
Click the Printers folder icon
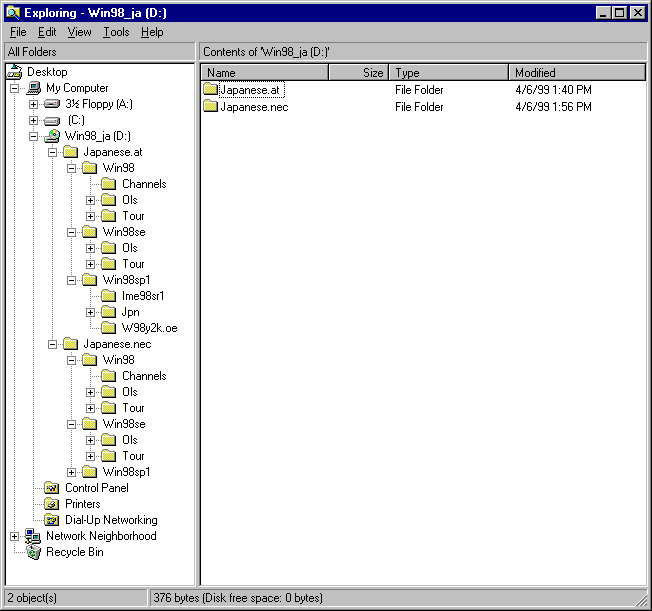pos(52,504)
